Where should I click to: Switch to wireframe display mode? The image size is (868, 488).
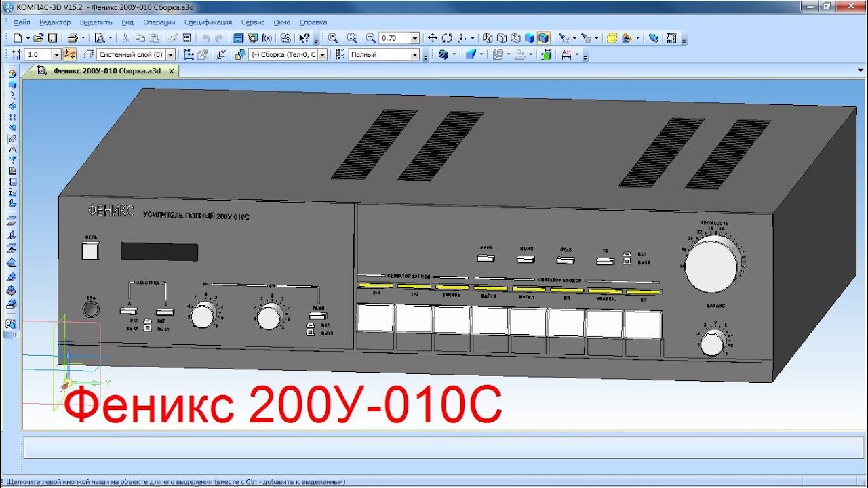pyautogui.click(x=487, y=38)
